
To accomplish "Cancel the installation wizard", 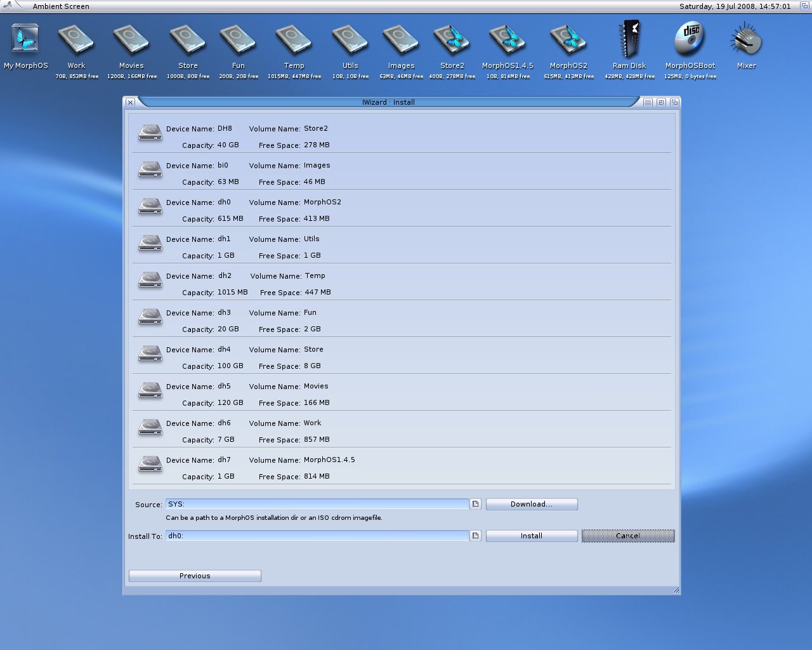I will 627,535.
